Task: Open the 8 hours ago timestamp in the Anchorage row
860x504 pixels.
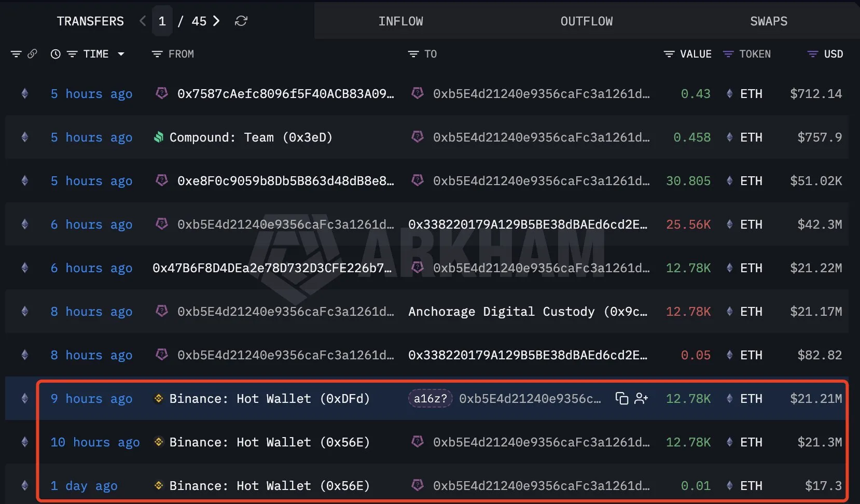Action: click(91, 312)
